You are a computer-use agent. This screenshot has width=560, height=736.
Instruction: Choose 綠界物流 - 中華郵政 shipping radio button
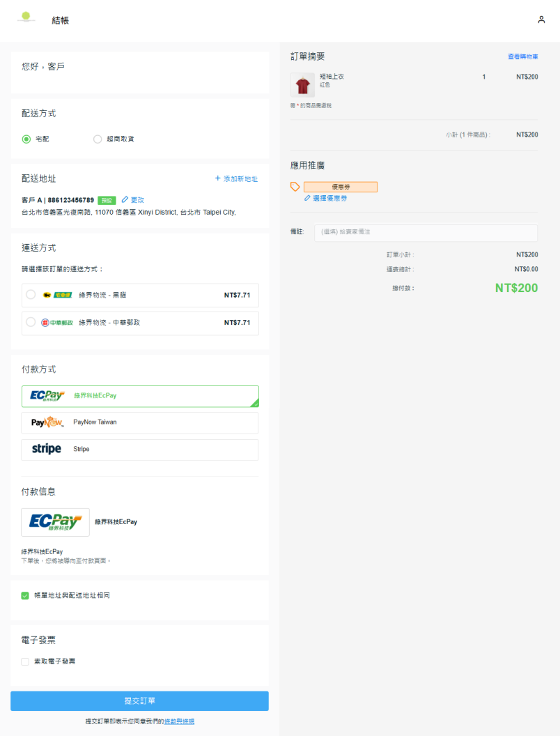pyautogui.click(x=31, y=322)
